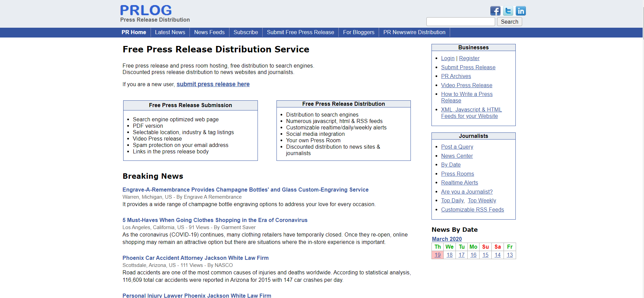The width and height of the screenshot is (644, 298).
Task: Select calendar date 14
Action: 497,255
